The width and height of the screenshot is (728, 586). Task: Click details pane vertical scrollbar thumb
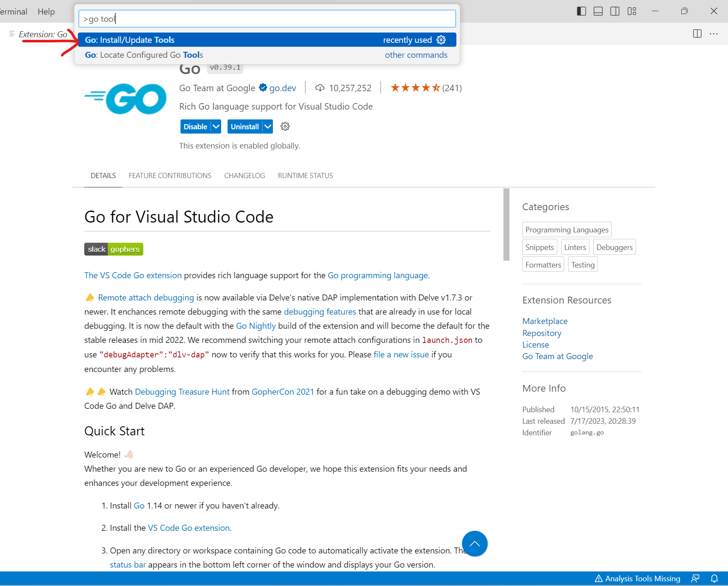pos(506,224)
